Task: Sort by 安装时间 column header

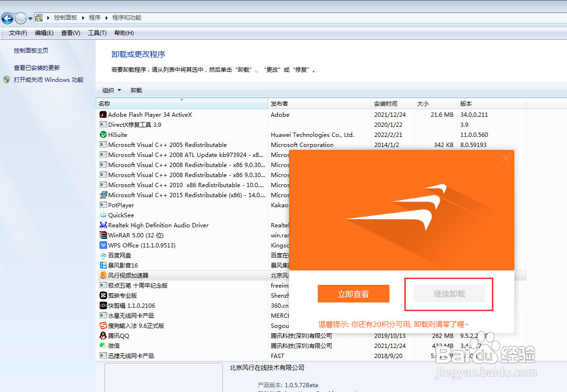Action: pos(393,103)
